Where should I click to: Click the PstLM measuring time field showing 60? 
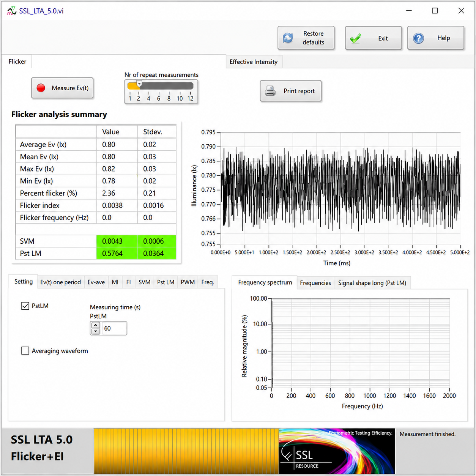[x=114, y=328]
